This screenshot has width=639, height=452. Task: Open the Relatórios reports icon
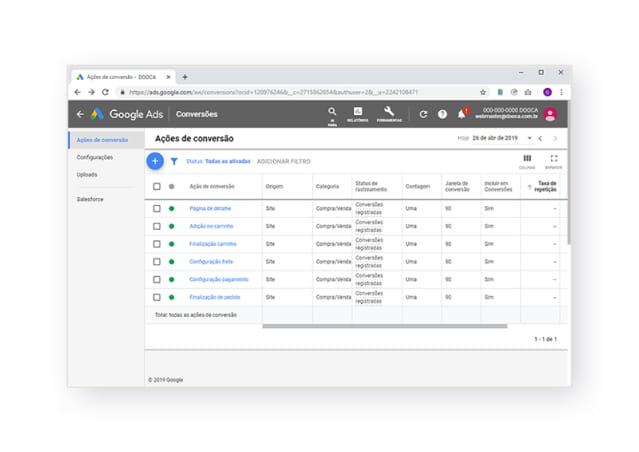click(x=357, y=111)
